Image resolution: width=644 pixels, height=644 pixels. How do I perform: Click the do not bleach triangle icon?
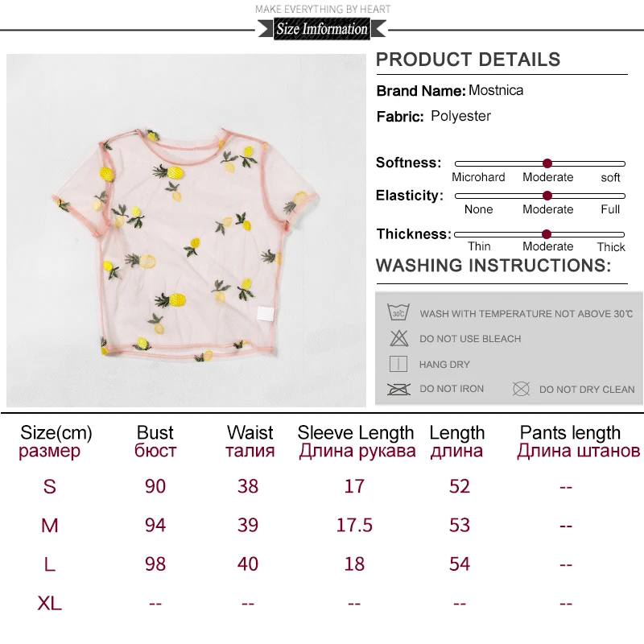click(398, 338)
